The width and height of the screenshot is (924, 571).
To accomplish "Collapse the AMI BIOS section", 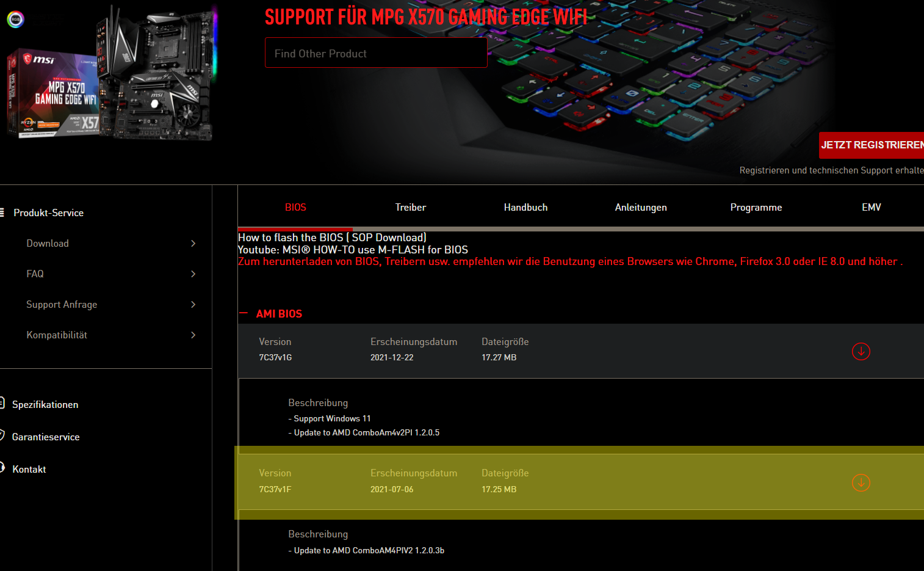I will point(244,313).
